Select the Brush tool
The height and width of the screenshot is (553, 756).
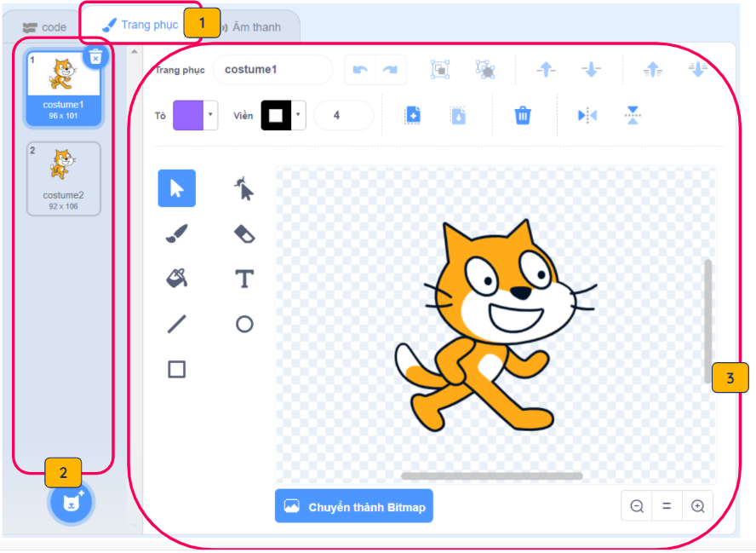coord(176,233)
